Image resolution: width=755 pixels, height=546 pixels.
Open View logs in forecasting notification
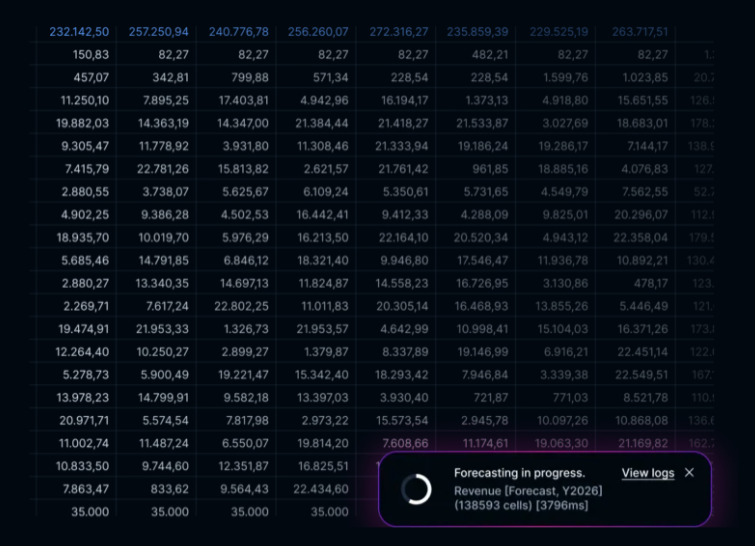coord(647,473)
